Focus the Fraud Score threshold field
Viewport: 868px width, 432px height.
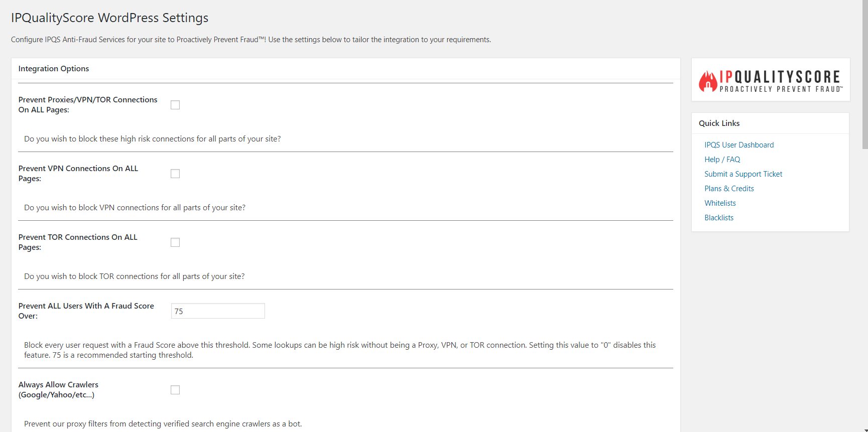pyautogui.click(x=218, y=311)
